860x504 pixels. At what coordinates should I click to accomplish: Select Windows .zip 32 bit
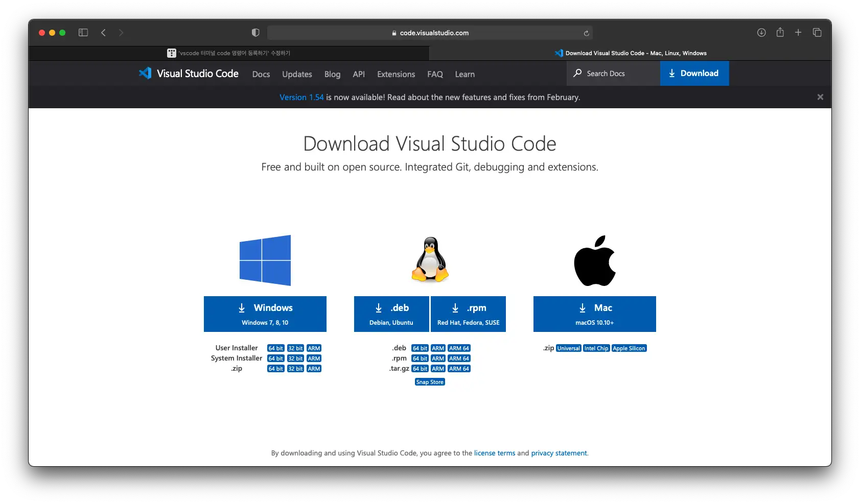tap(295, 369)
